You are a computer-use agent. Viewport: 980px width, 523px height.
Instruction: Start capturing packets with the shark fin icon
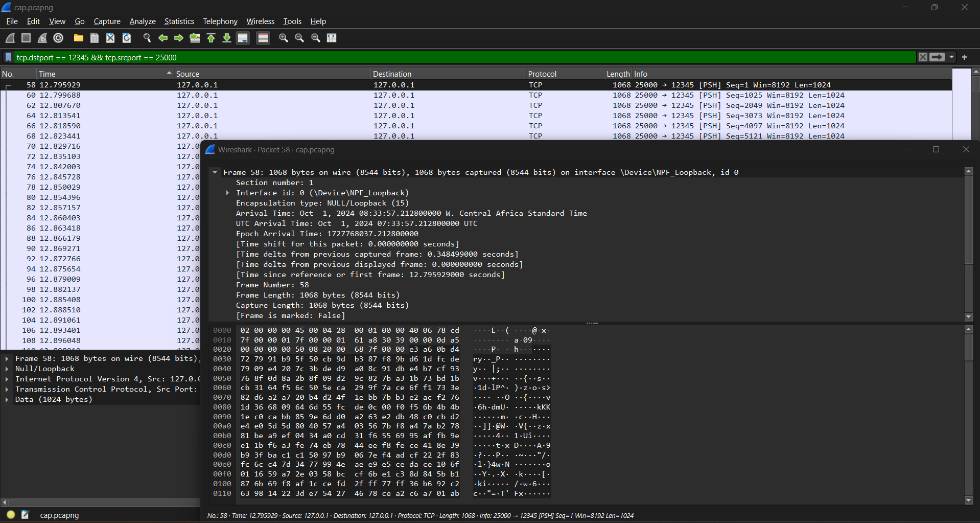(x=10, y=38)
